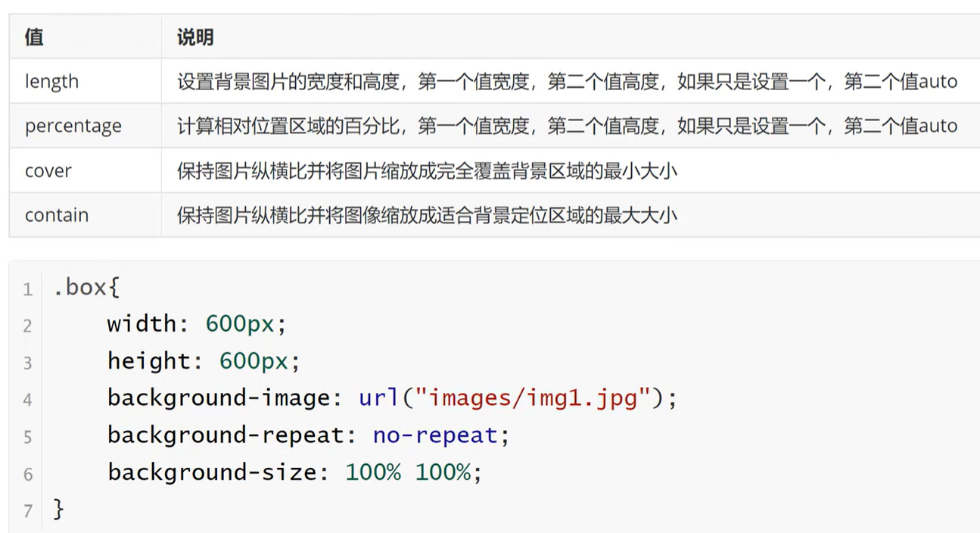Click line number 1 in code gutter
Viewport: 980px width, 533px height.
(x=28, y=289)
